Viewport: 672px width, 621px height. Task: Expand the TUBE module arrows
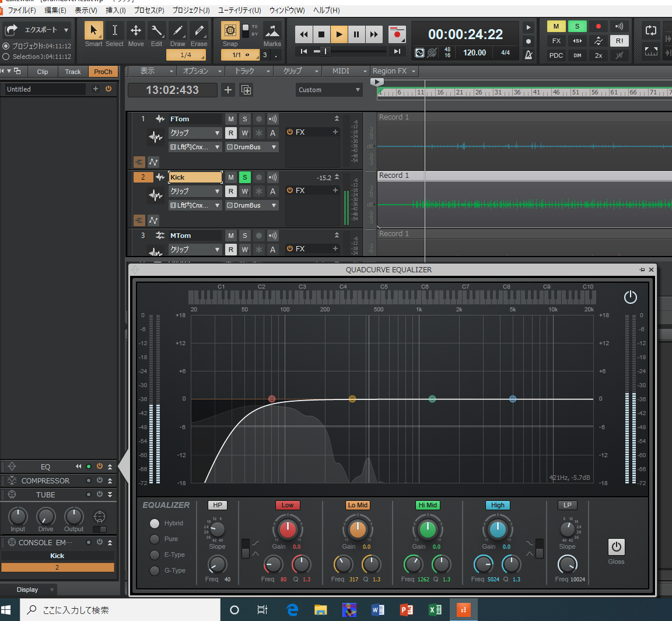(110, 494)
